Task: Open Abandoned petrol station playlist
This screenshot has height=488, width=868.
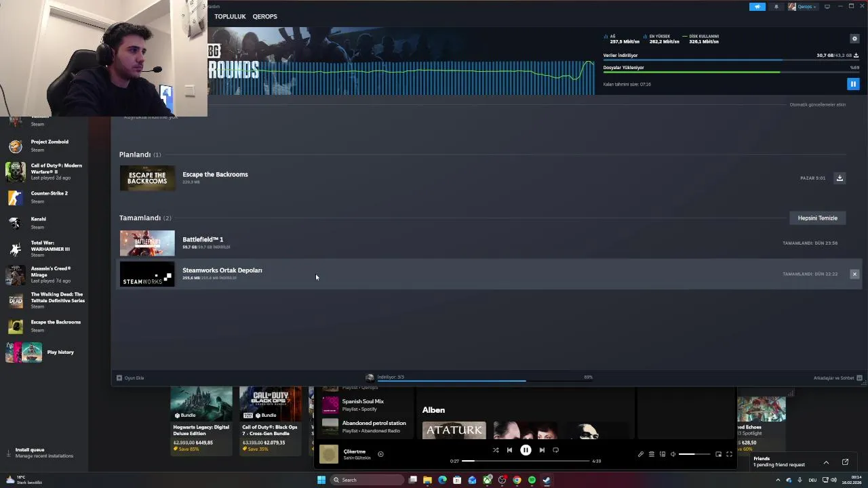Action: pos(363,426)
